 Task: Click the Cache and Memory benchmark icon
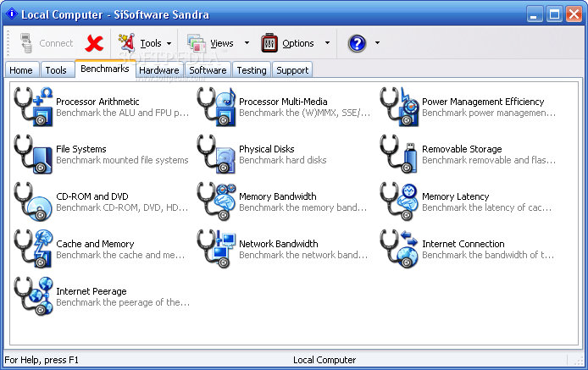click(33, 249)
